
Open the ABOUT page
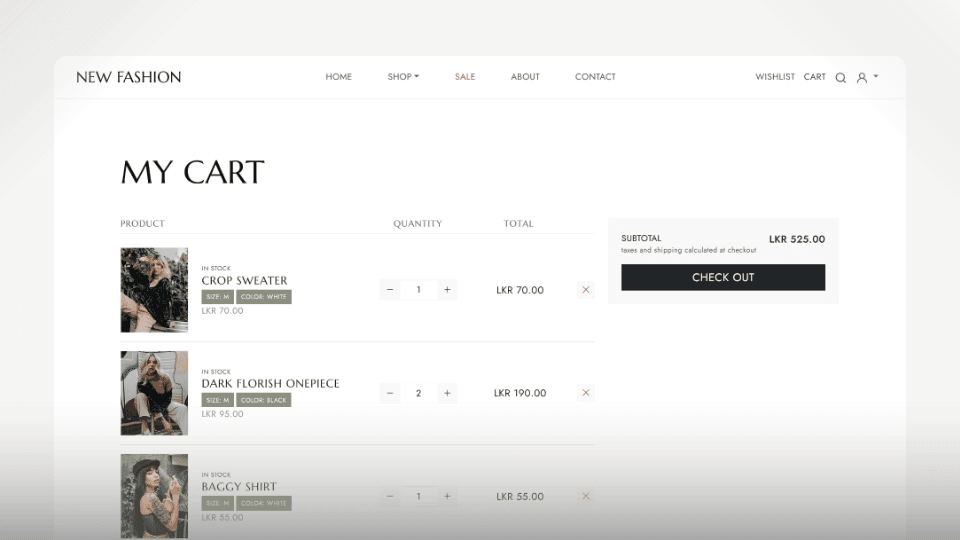[x=525, y=77]
